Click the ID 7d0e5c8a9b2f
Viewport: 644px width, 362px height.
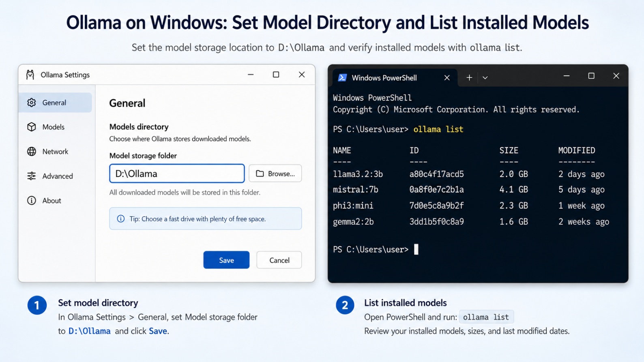[437, 206]
